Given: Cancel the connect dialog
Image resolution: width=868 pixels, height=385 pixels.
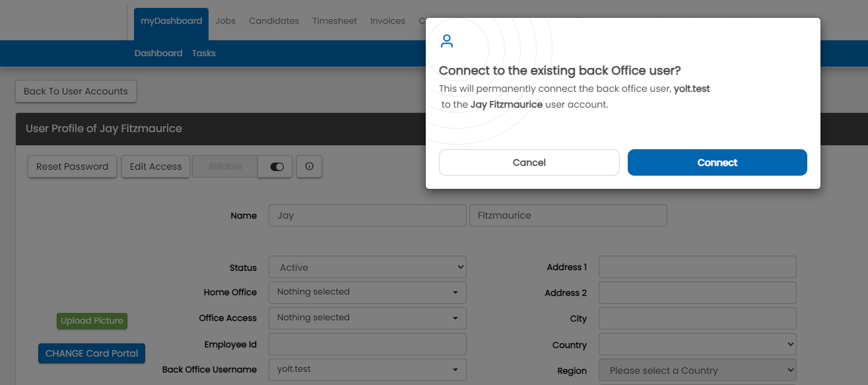Looking at the screenshot, I should tap(529, 162).
